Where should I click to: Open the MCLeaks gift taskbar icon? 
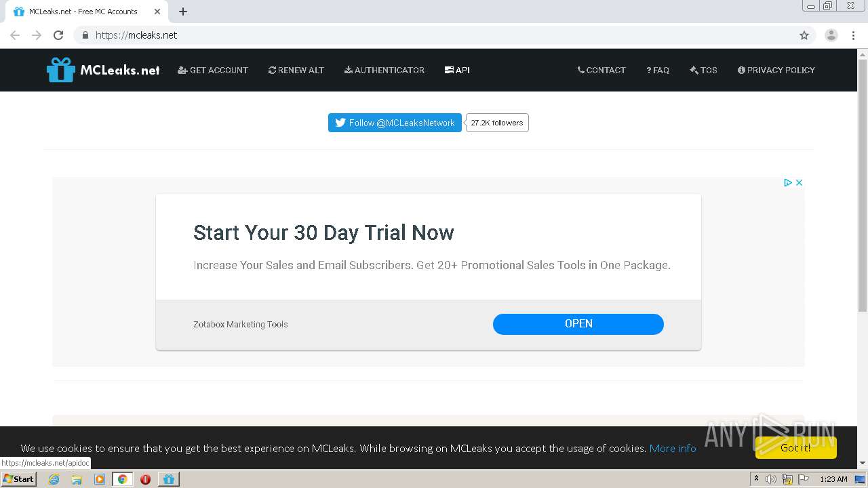[169, 479]
